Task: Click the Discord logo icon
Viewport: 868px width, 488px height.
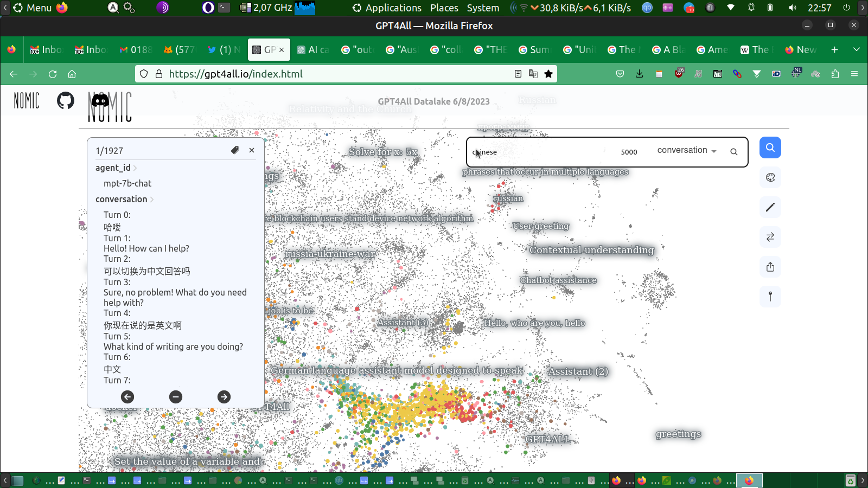Action: 100,100
